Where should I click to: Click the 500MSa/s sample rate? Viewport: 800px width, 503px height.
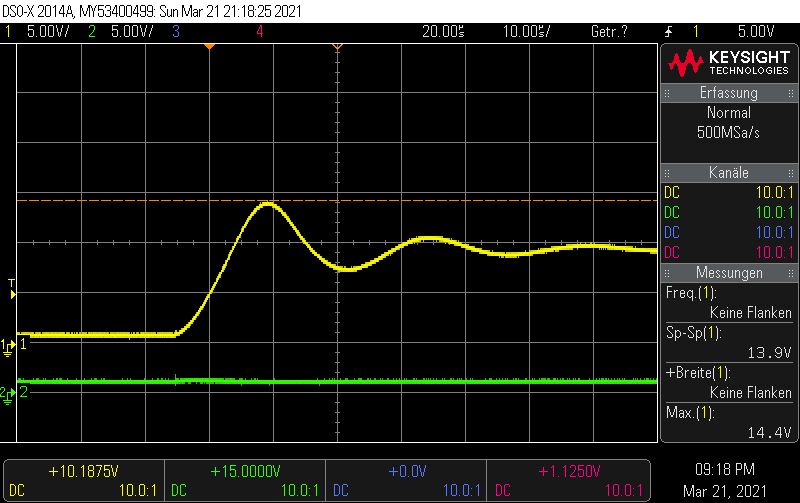coord(729,133)
